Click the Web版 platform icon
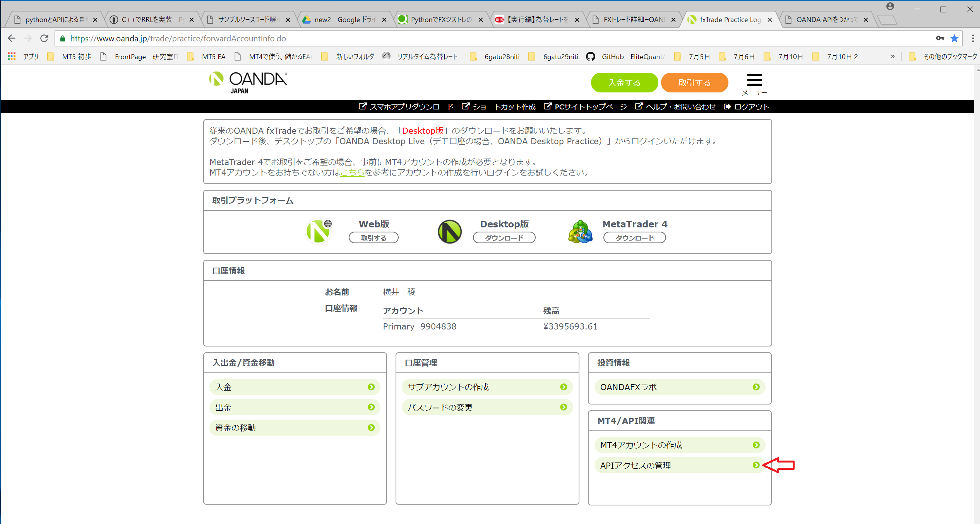980x524 pixels. [318, 230]
